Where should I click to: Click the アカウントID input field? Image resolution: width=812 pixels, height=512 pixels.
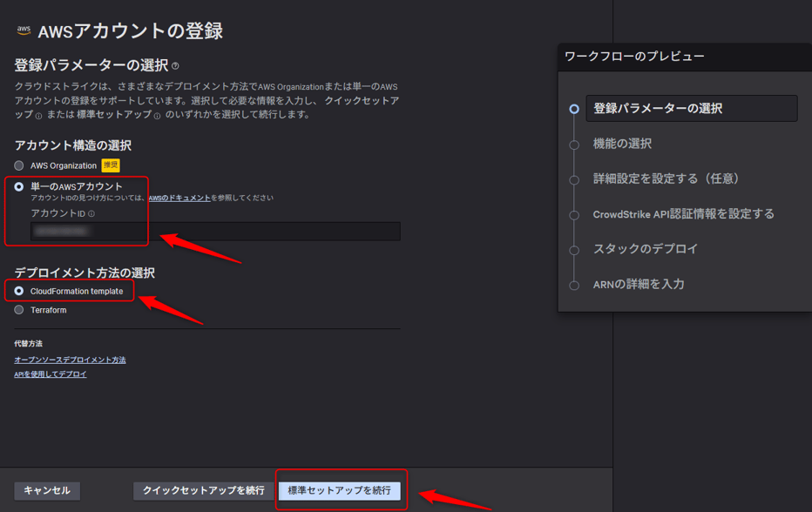[x=215, y=232]
